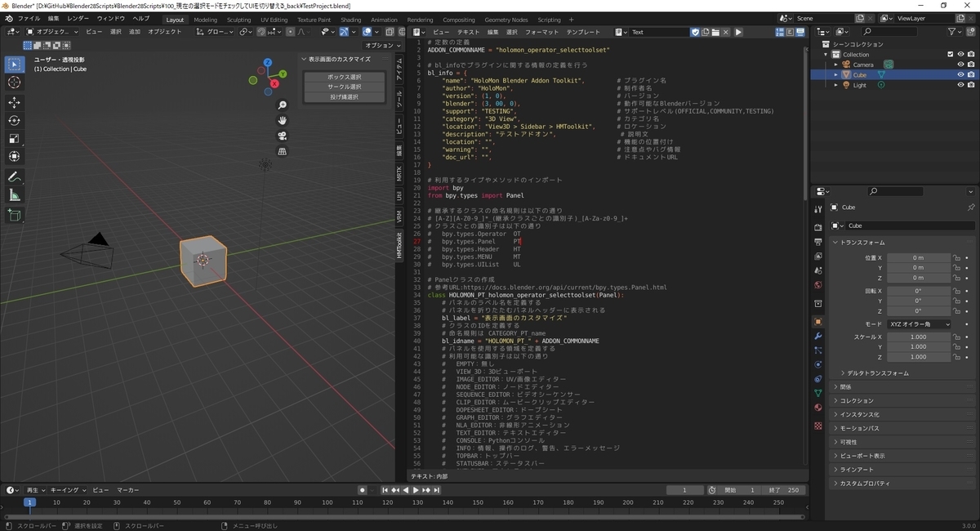Select the Add Cube tool
Image resolution: width=980 pixels, height=531 pixels.
(15, 215)
